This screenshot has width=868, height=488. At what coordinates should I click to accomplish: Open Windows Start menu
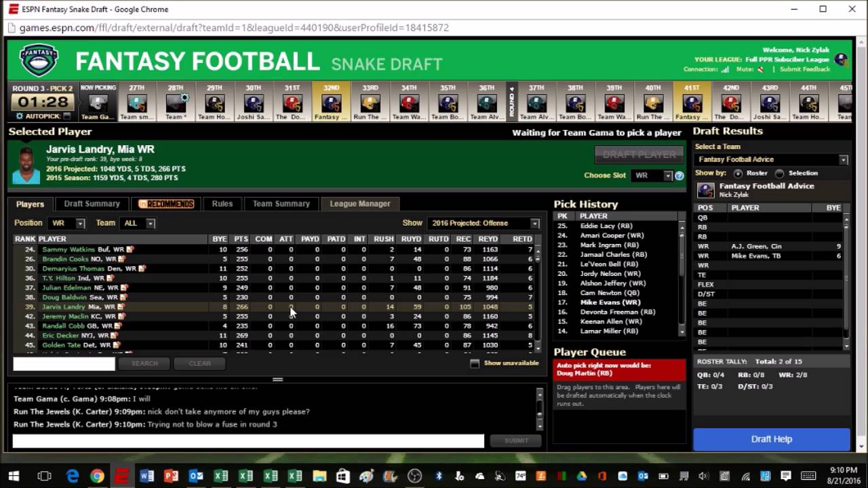(x=14, y=476)
